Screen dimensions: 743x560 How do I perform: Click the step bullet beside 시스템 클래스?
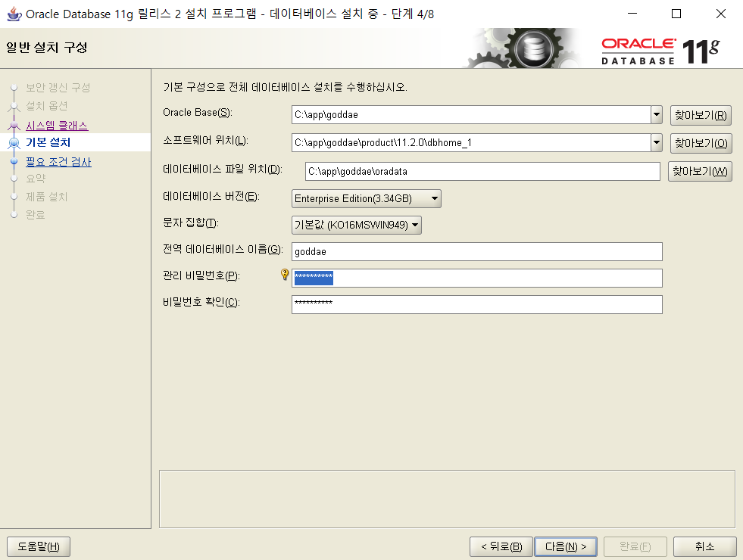pos(14,126)
